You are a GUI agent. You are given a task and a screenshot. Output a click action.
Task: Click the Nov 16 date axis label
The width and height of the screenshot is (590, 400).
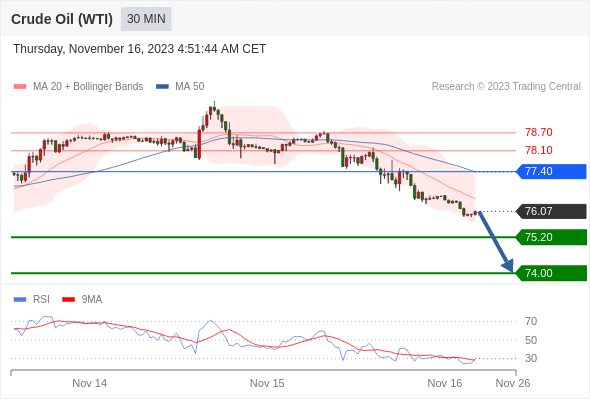coord(445,383)
